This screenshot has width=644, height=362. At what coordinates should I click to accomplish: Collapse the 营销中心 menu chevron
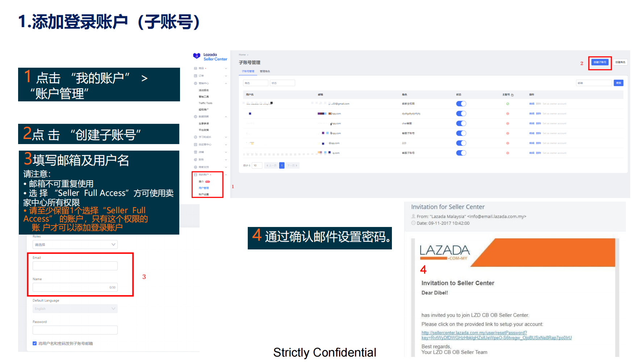(226, 83)
